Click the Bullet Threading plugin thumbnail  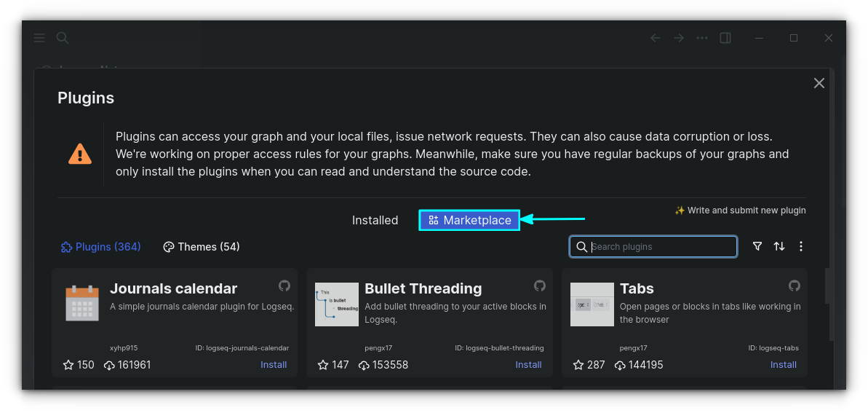[337, 304]
